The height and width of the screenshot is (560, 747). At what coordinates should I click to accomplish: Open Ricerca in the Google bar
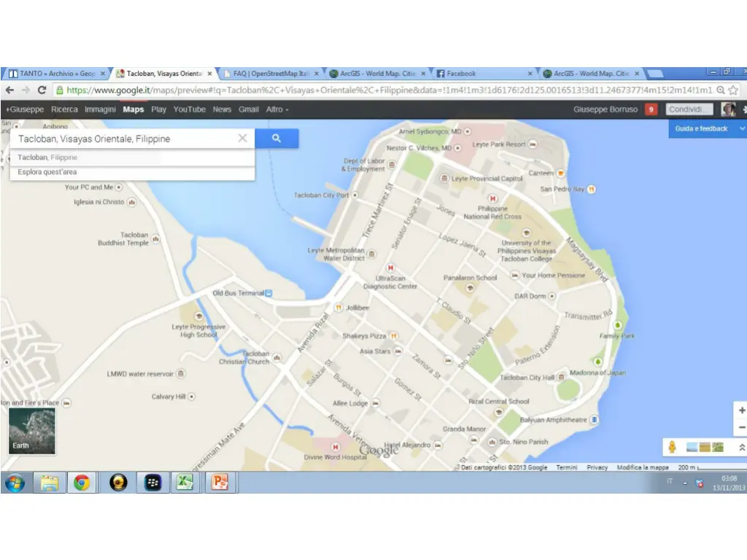coord(64,109)
